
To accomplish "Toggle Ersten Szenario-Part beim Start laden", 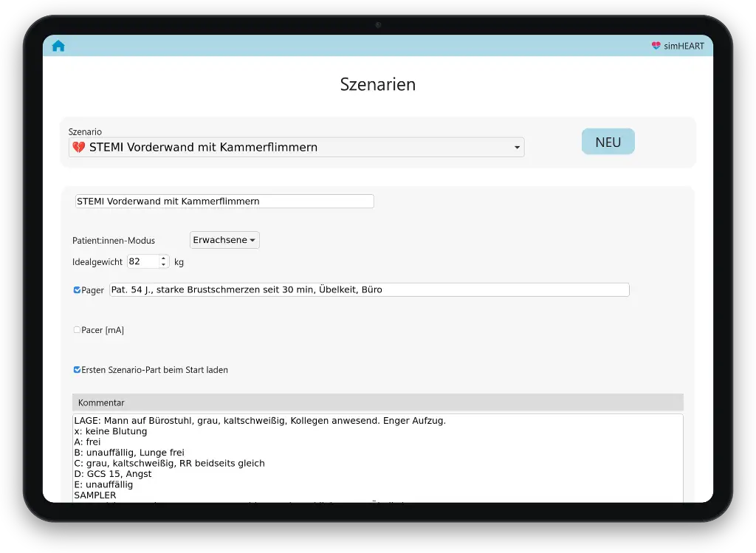I will [77, 370].
